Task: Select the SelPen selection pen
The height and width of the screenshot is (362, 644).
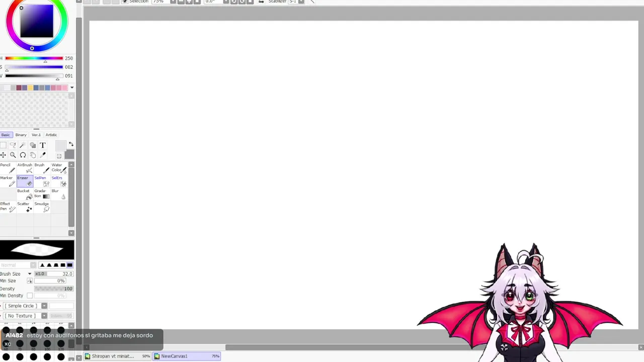Action: [x=42, y=181]
